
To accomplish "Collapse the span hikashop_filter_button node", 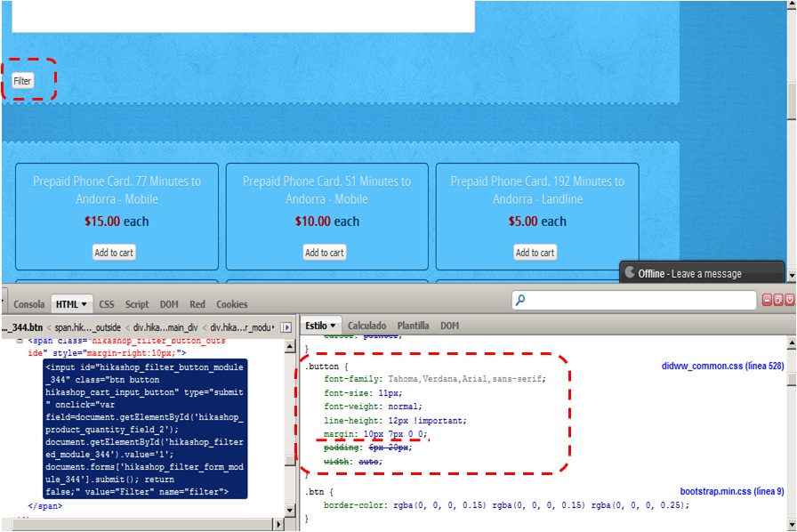I will coord(20,340).
